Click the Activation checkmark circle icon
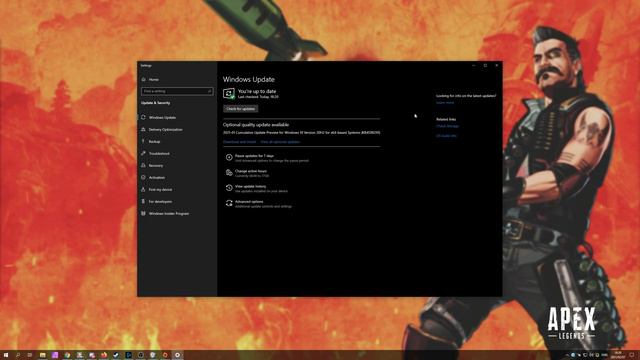 tap(143, 178)
